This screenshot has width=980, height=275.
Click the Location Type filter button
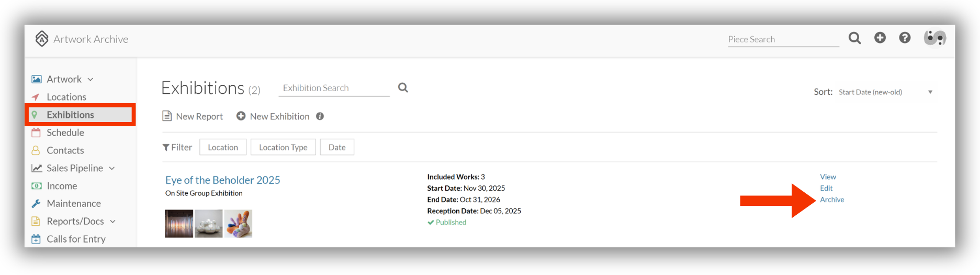coord(283,147)
